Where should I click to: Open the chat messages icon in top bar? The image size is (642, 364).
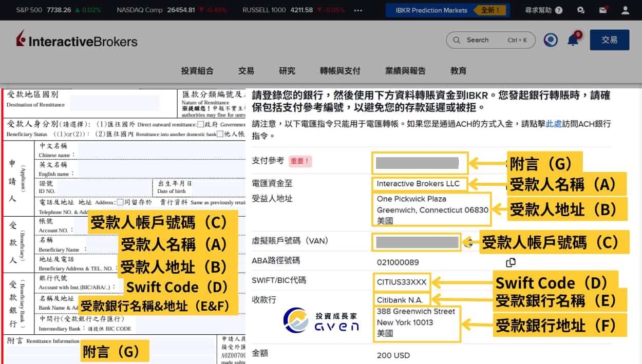click(581, 10)
